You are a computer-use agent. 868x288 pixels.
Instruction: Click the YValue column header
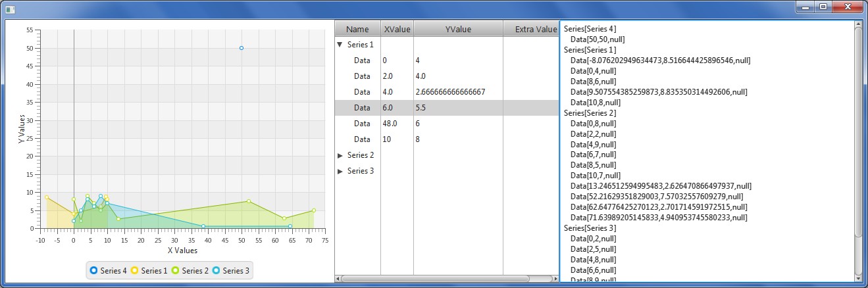click(x=458, y=29)
